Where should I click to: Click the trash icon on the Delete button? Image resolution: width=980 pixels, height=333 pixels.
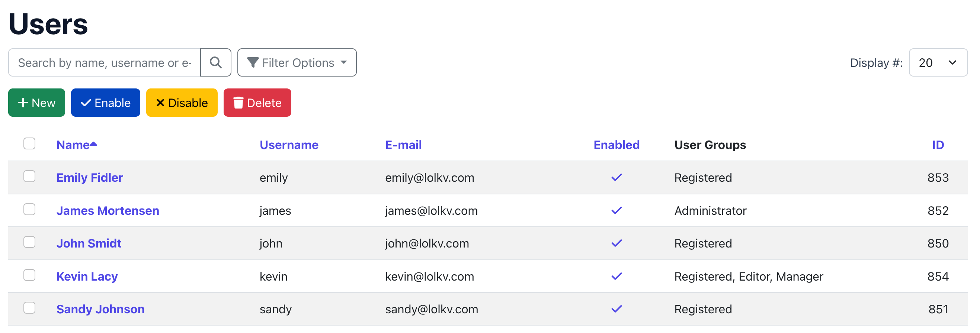click(x=238, y=102)
